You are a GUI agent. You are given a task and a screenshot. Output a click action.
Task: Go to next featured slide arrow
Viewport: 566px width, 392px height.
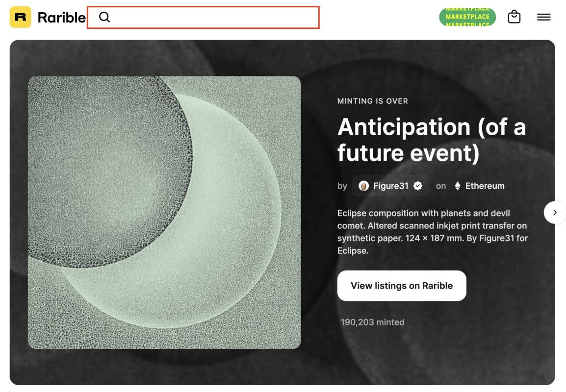click(x=555, y=212)
